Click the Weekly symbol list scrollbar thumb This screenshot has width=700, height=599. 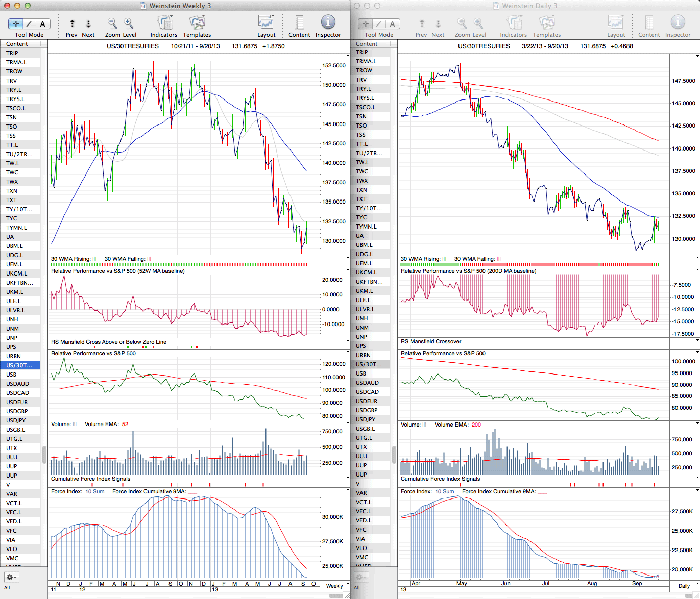pos(44,454)
